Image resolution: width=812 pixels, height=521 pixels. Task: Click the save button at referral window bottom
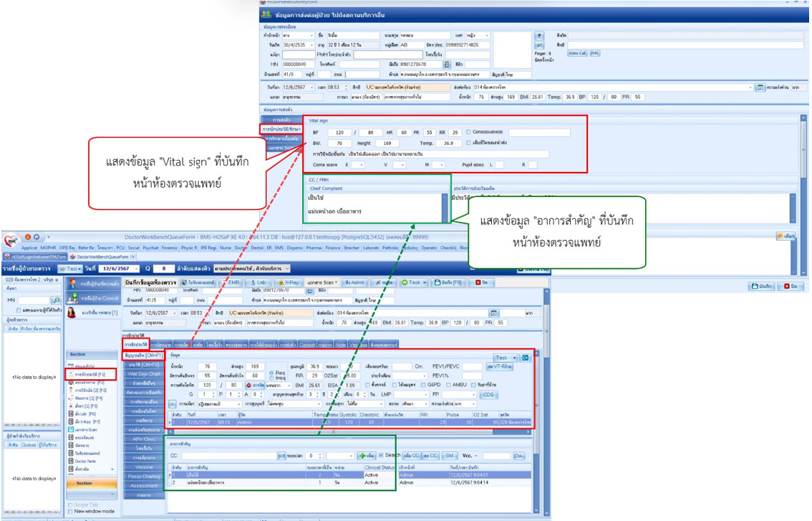coord(760,286)
